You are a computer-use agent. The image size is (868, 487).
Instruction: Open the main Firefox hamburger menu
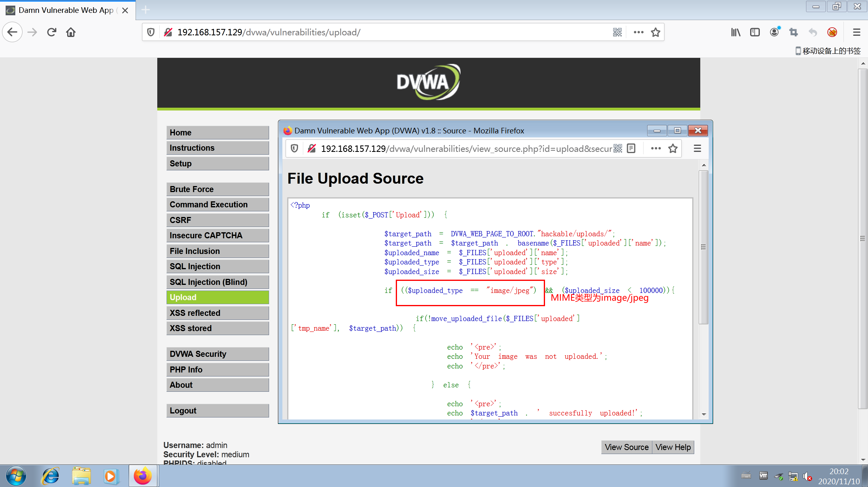click(856, 32)
